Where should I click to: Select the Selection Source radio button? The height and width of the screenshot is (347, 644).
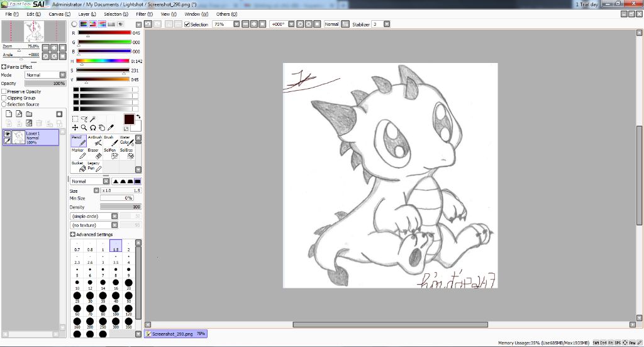(x=4, y=105)
